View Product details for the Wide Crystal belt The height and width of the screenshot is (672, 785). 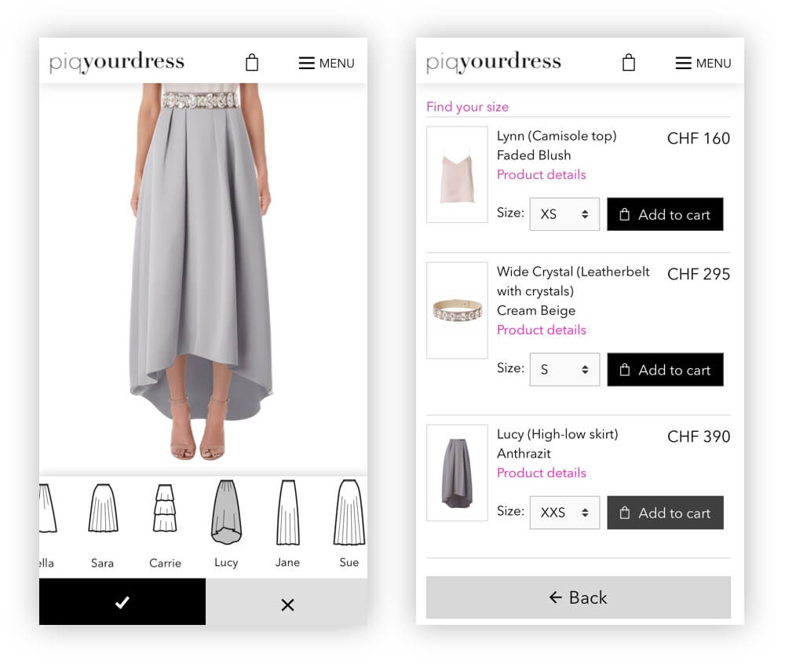click(x=542, y=330)
